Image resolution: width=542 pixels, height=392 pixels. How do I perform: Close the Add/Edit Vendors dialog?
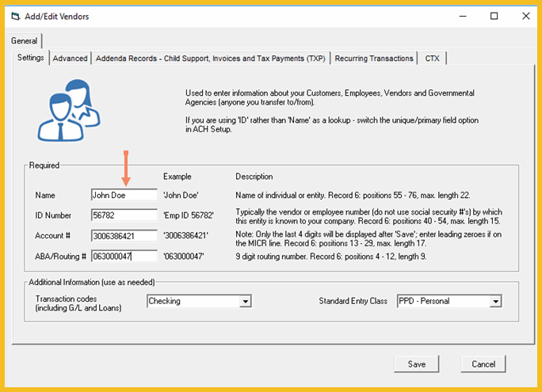click(525, 16)
